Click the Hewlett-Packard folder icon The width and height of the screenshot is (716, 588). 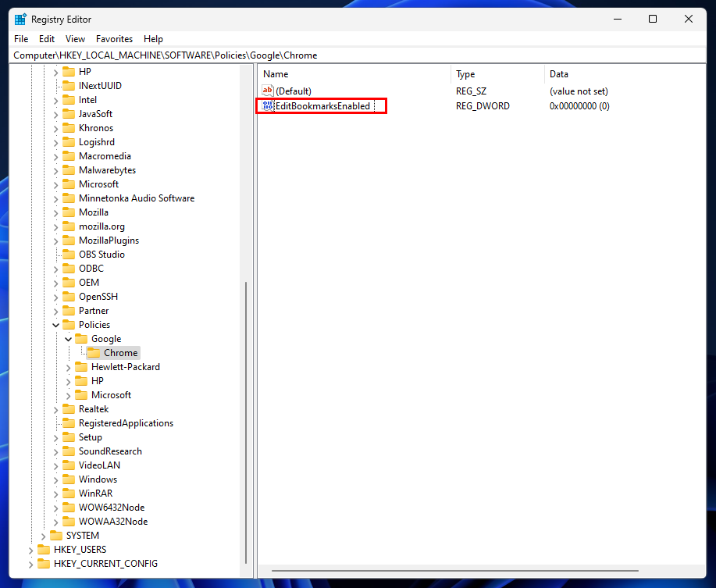(x=81, y=366)
